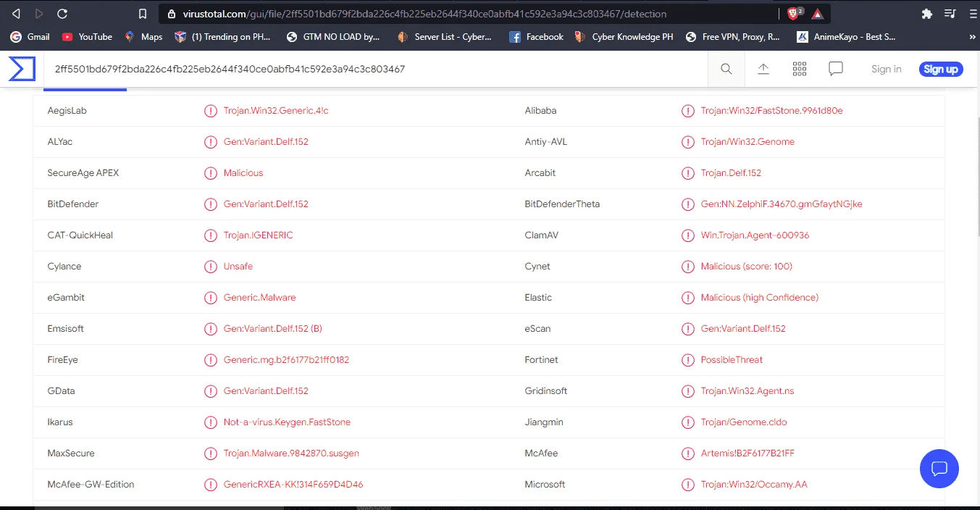Image resolution: width=980 pixels, height=510 pixels.
Task: Click alert icon beside Trojan.!GENERIC
Action: click(x=210, y=235)
